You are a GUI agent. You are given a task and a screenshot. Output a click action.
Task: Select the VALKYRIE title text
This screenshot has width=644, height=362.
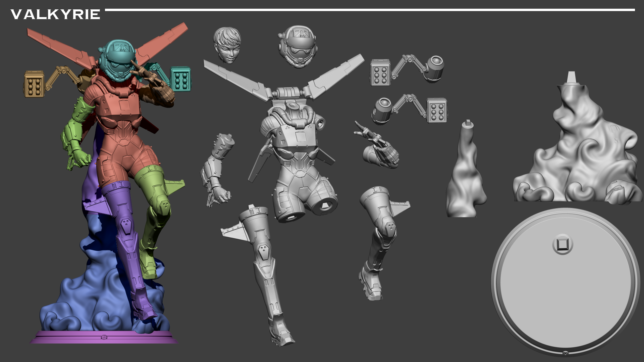[55, 14]
